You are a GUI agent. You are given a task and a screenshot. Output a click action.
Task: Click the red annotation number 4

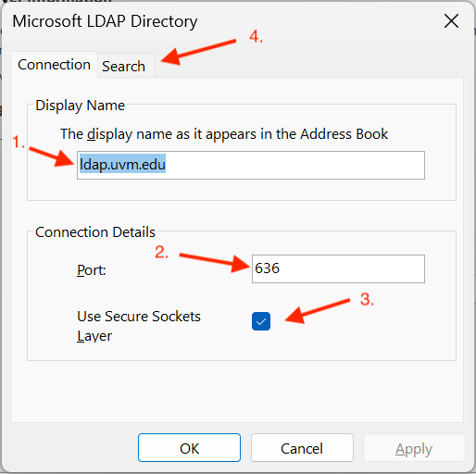pyautogui.click(x=256, y=36)
